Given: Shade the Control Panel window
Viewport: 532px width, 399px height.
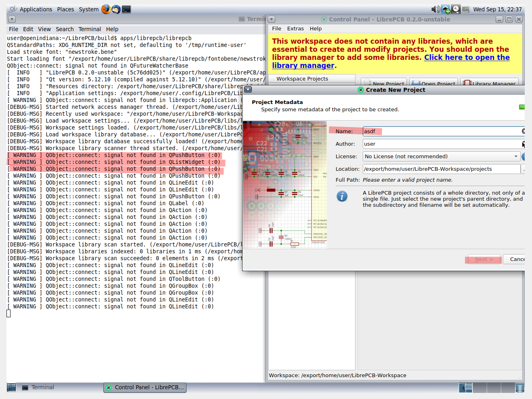Looking at the screenshot, I should [x=271, y=19].
